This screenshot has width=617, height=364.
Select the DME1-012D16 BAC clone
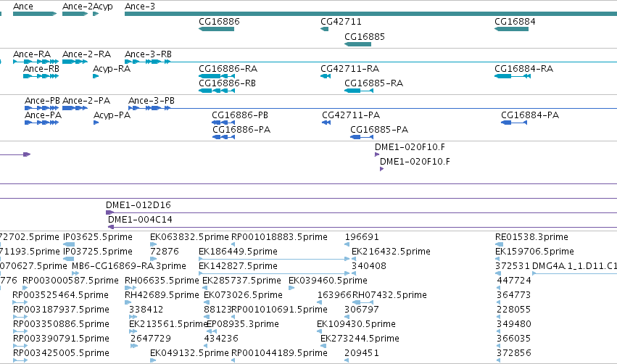(361, 212)
